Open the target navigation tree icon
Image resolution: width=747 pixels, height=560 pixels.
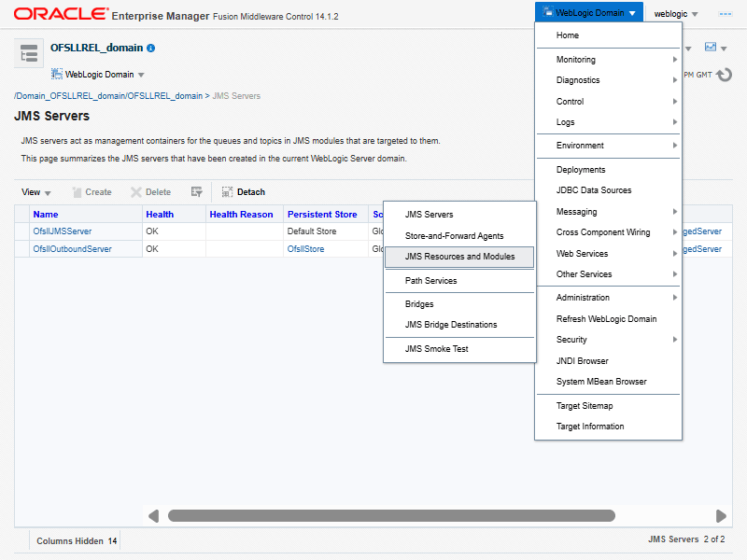coord(29,53)
